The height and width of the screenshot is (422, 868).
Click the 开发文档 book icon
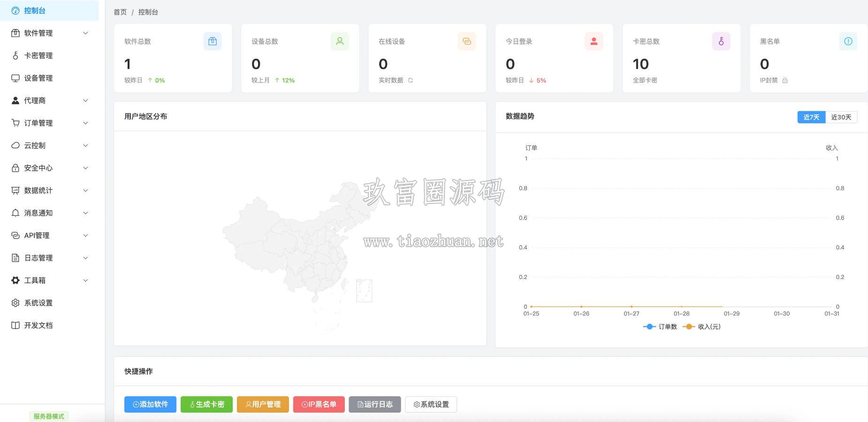[x=15, y=325]
